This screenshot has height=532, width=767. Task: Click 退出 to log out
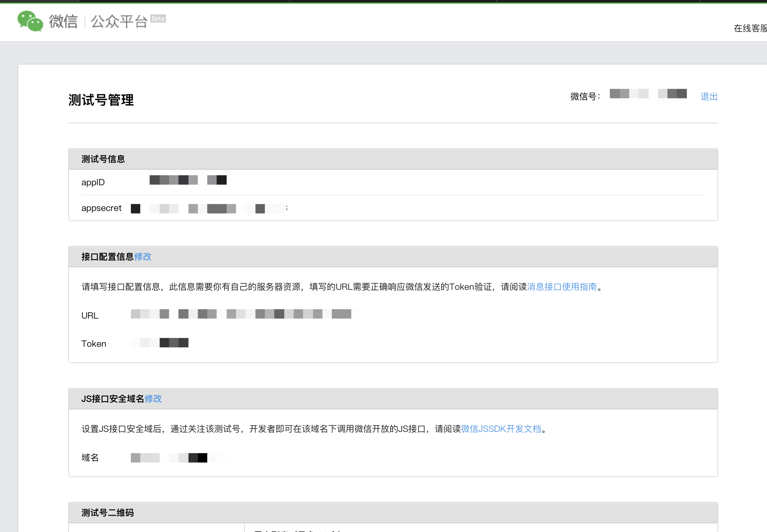[x=709, y=97]
